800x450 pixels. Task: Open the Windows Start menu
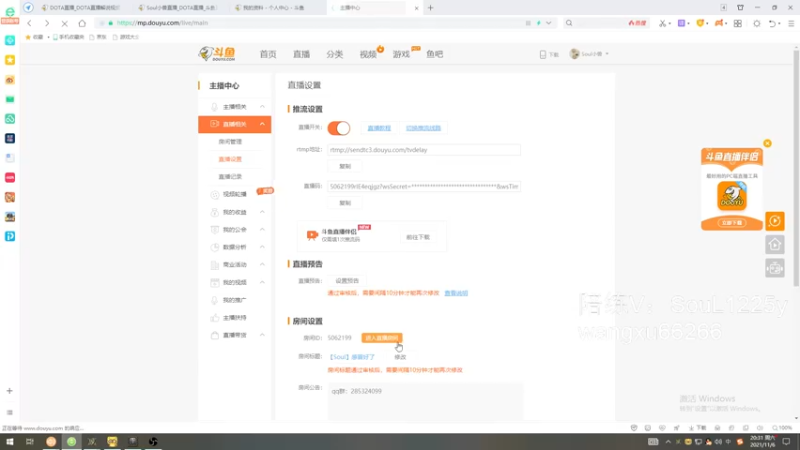10,441
